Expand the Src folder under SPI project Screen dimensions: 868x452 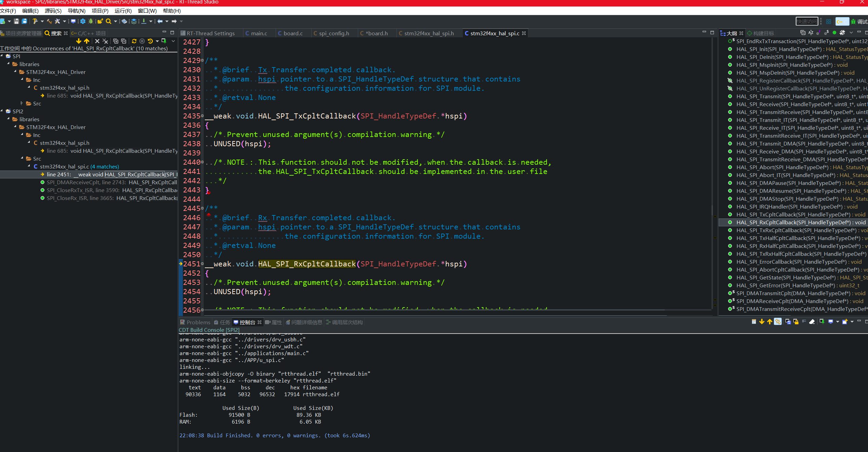click(x=22, y=103)
